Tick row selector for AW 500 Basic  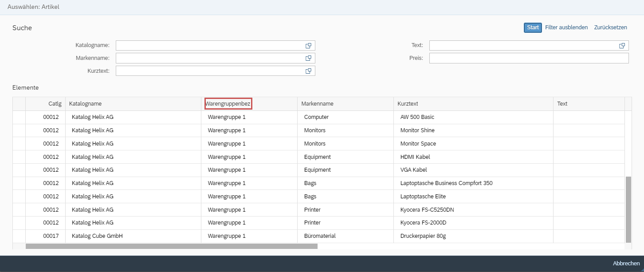pyautogui.click(x=19, y=117)
